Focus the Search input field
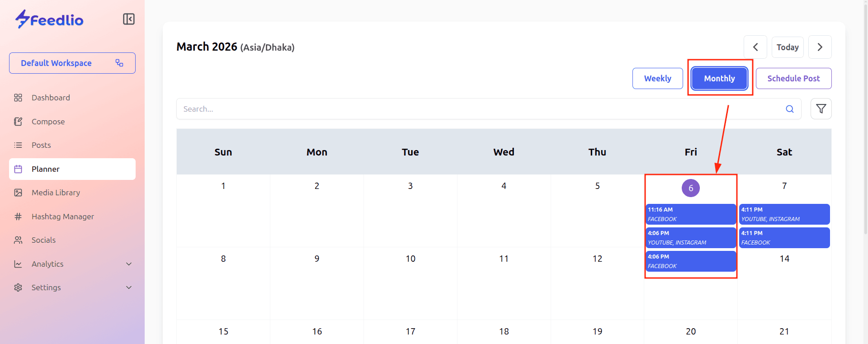Image resolution: width=868 pixels, height=344 pixels. 479,109
